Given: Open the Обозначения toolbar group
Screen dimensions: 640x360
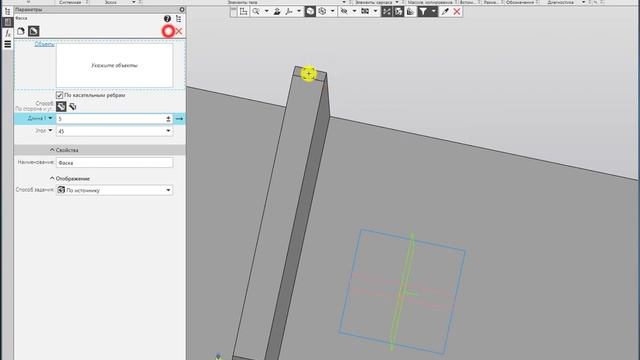Looking at the screenshot, I should point(520,2).
